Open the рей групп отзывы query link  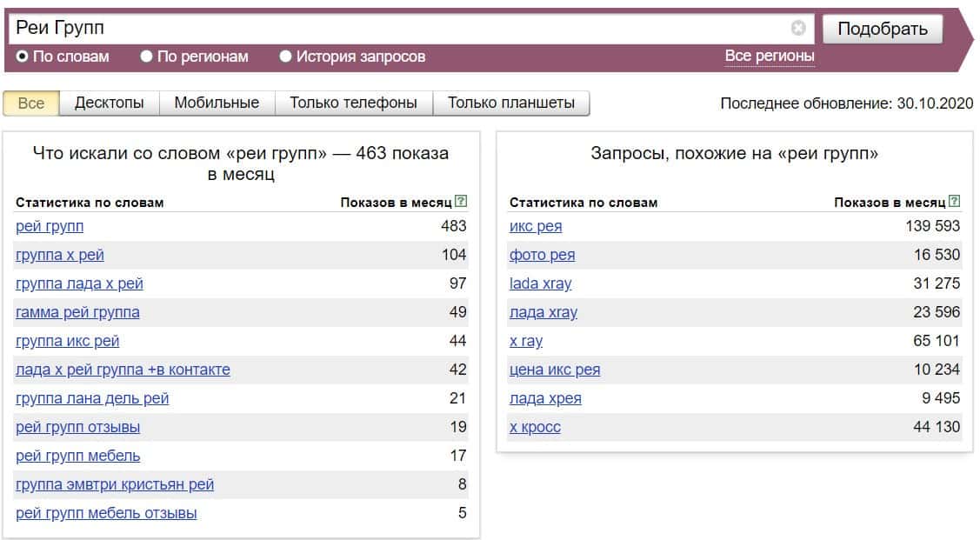point(77,427)
